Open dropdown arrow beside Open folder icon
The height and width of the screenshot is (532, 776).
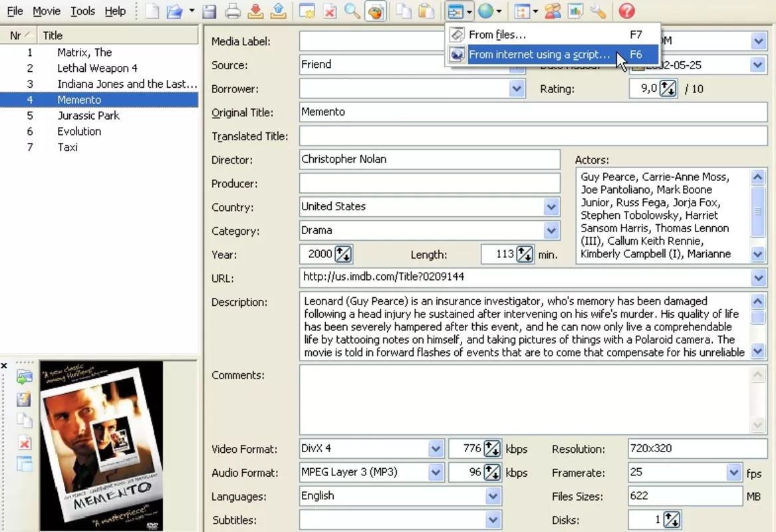[192, 11]
